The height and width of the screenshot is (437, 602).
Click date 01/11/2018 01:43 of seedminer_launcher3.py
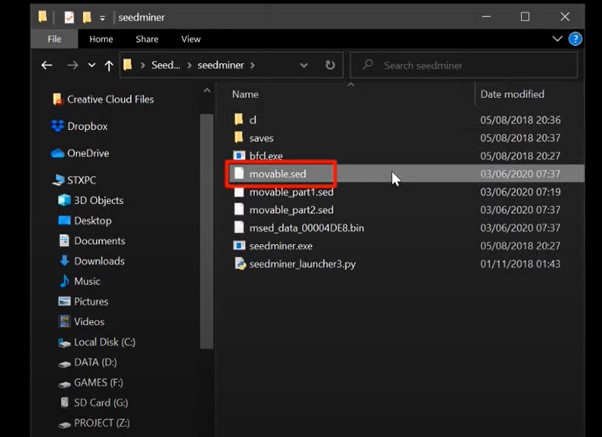(520, 264)
